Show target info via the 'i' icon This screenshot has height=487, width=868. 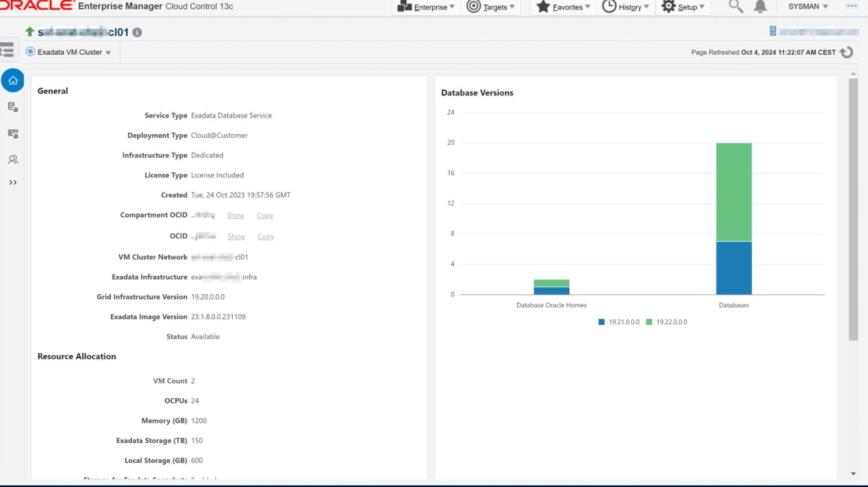pos(137,33)
